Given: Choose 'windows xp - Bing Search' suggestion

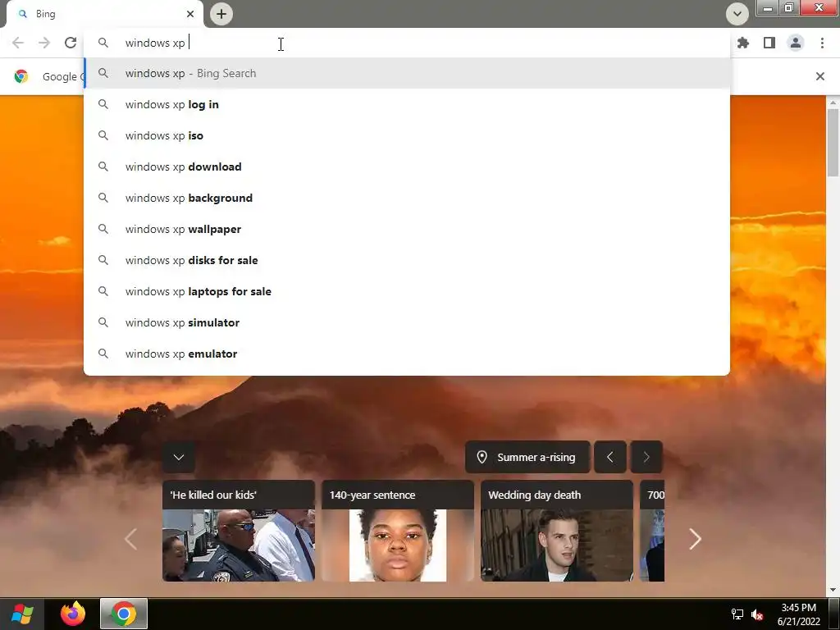Looking at the screenshot, I should click(407, 73).
